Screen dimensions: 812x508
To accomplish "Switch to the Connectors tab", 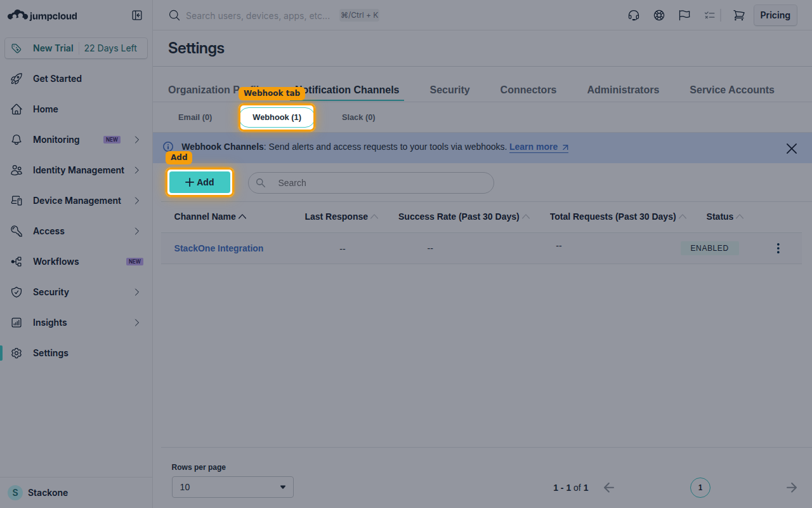I will 528,90.
